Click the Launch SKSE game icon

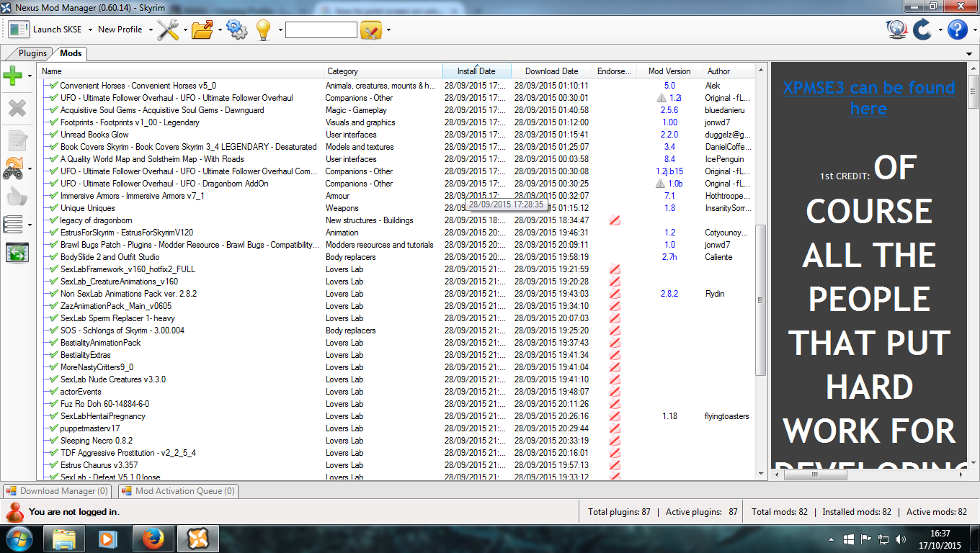tap(19, 30)
